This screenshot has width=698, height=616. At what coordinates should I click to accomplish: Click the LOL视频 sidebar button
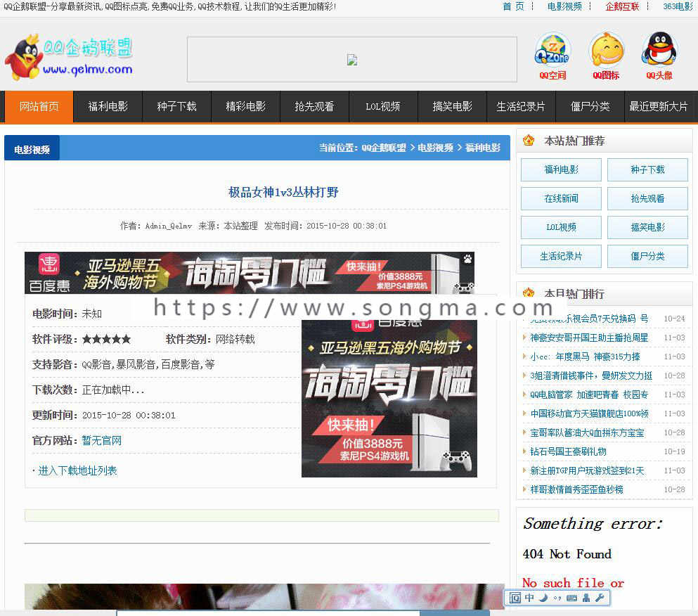pyautogui.click(x=561, y=227)
